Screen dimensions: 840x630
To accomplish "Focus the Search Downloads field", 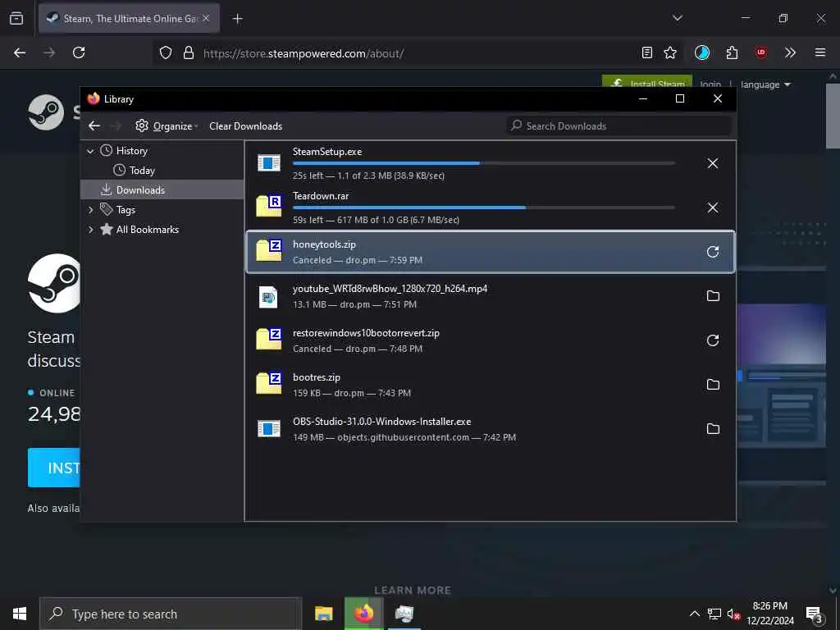I will pyautogui.click(x=619, y=126).
